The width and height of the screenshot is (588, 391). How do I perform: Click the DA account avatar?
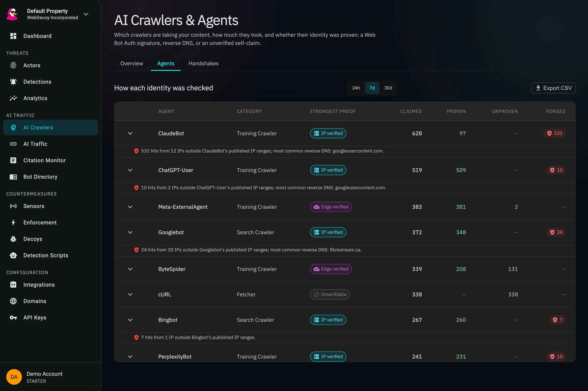pyautogui.click(x=14, y=377)
